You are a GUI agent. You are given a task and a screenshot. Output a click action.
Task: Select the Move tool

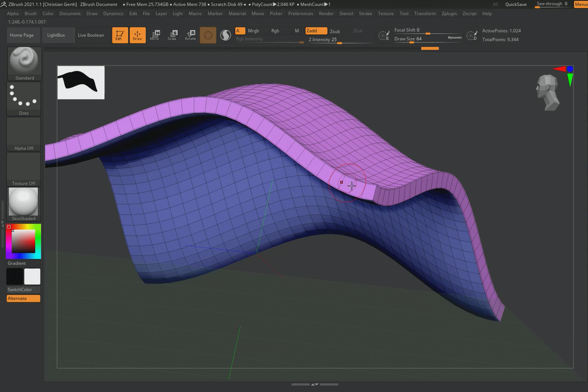pos(155,35)
